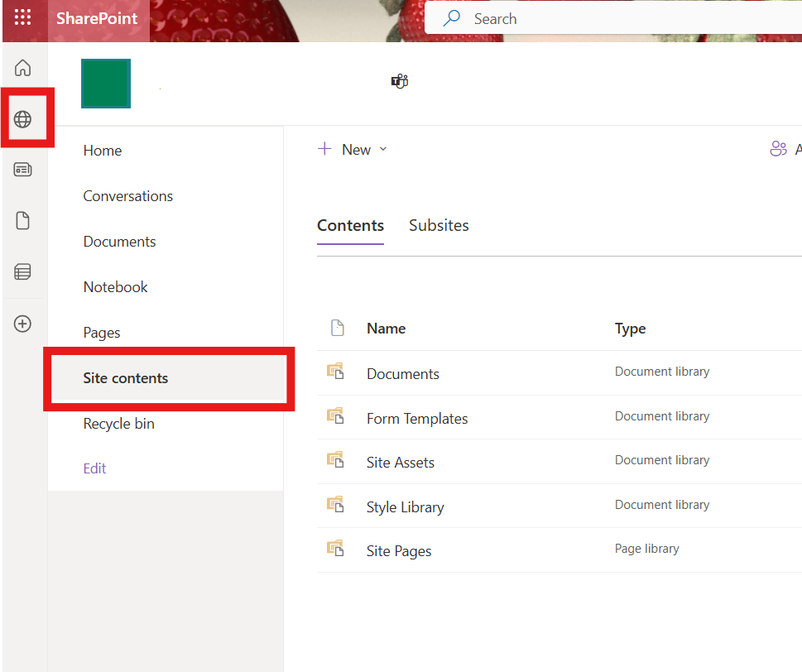Open the News icon in app bar
Viewport: 802px width, 672px height.
pyautogui.click(x=23, y=170)
